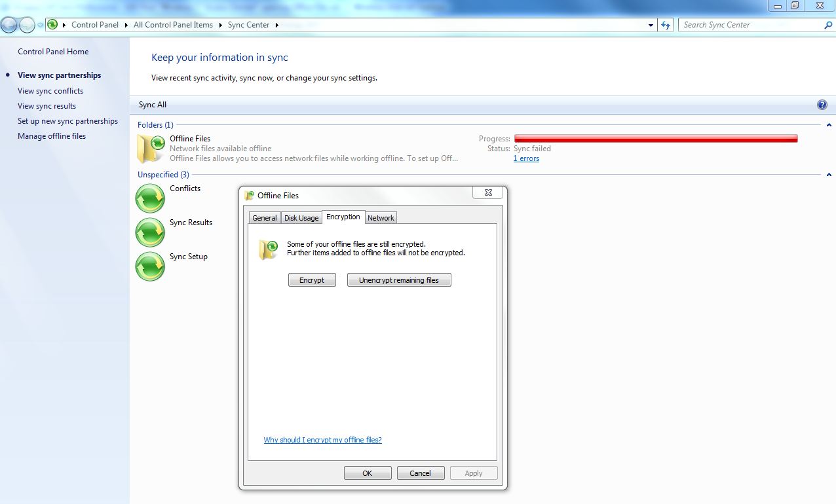Collapse the Unspecified (3) section
The width and height of the screenshot is (836, 504).
tap(829, 174)
